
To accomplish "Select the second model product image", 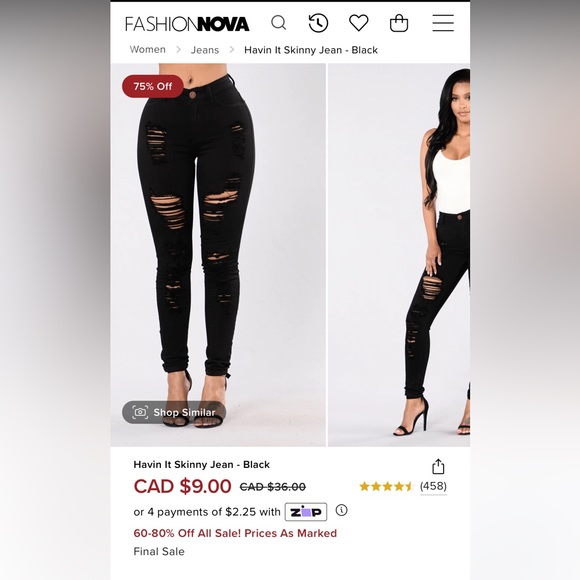I will (x=399, y=255).
